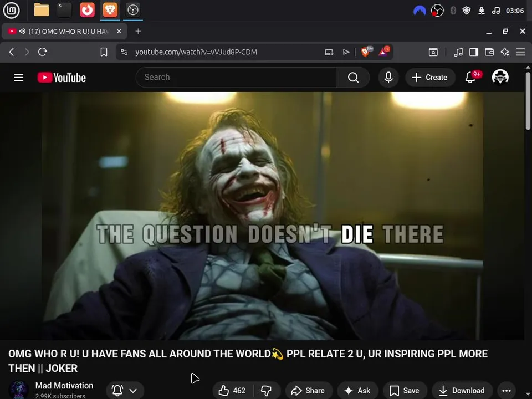This screenshot has width=532, height=399.
Task: Select the address bar URL
Action: pyautogui.click(x=196, y=52)
